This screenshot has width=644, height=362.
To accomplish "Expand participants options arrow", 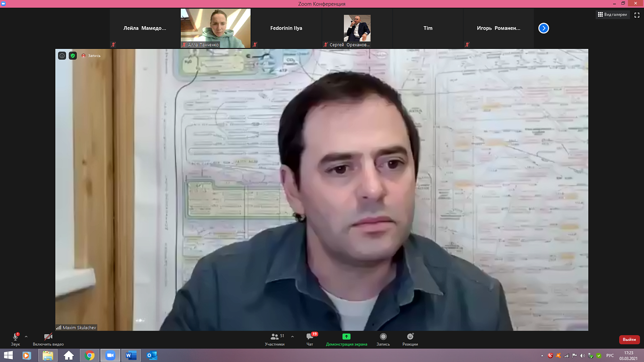I will click(292, 337).
